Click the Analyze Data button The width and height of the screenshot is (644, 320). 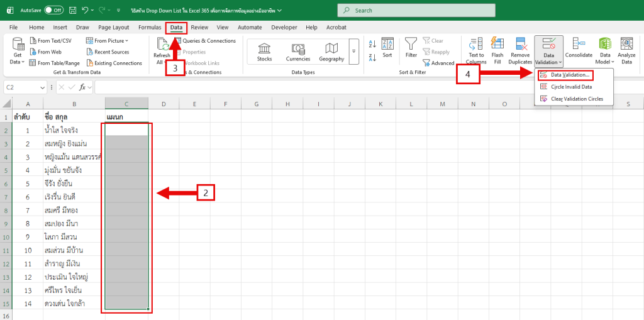click(626, 51)
